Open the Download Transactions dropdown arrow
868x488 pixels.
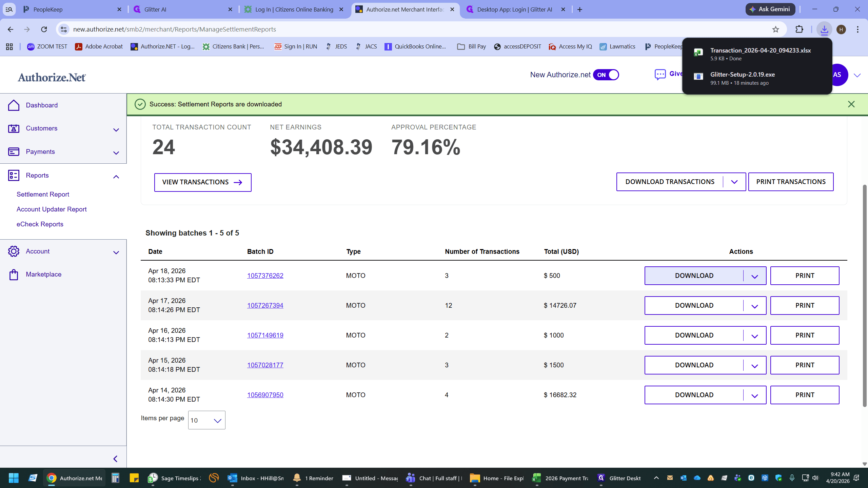pos(734,182)
